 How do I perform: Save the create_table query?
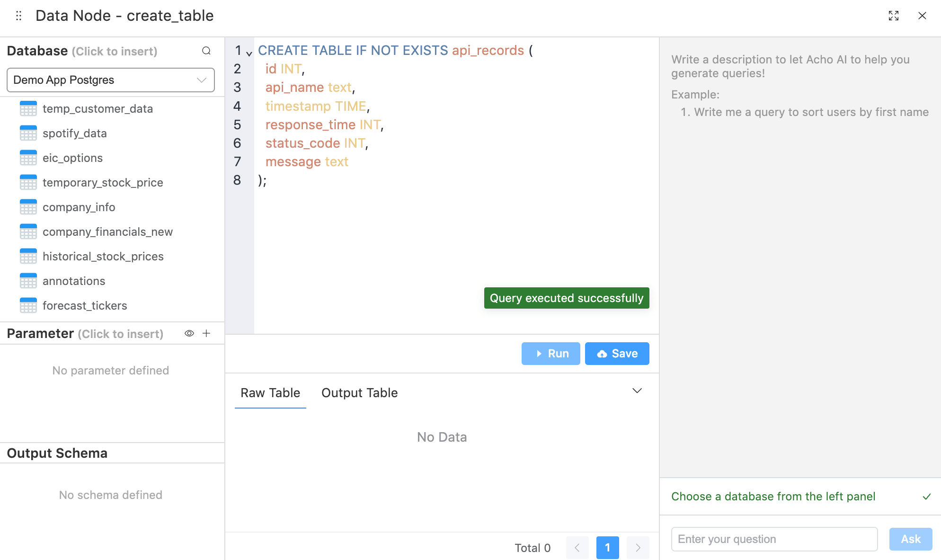click(617, 354)
